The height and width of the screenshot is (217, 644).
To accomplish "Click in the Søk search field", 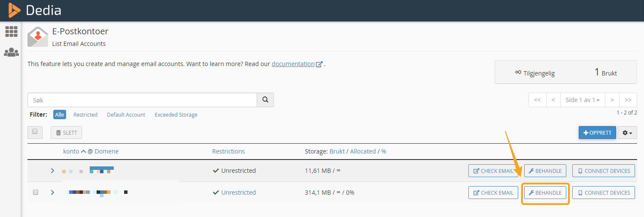I will click(x=142, y=100).
